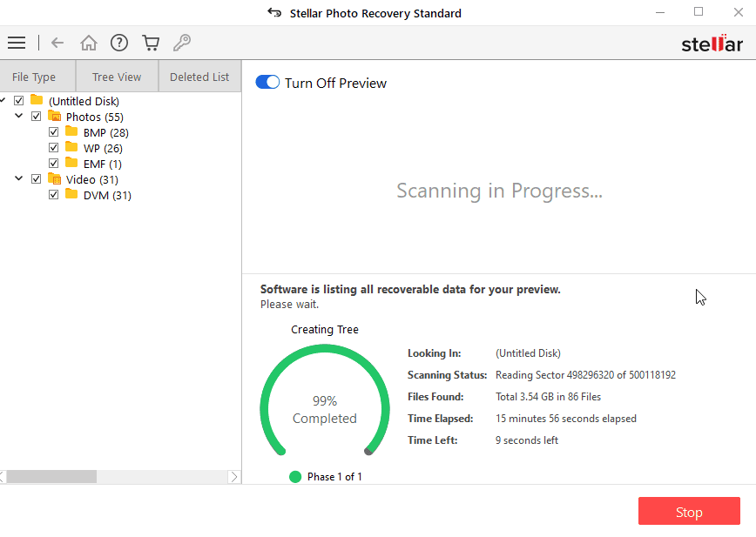Click the WP folder icon
The height and width of the screenshot is (537, 756).
tap(71, 147)
